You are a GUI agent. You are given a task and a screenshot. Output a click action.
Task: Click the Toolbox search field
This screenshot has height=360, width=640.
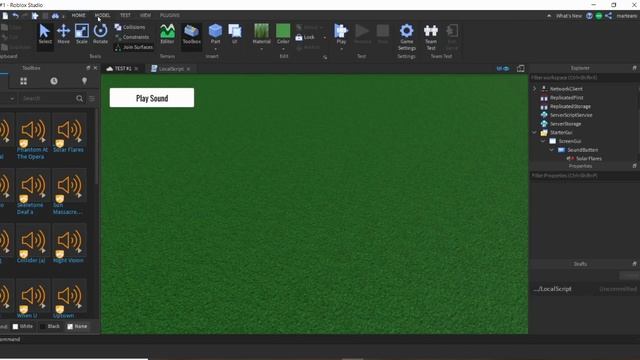tap(48, 98)
